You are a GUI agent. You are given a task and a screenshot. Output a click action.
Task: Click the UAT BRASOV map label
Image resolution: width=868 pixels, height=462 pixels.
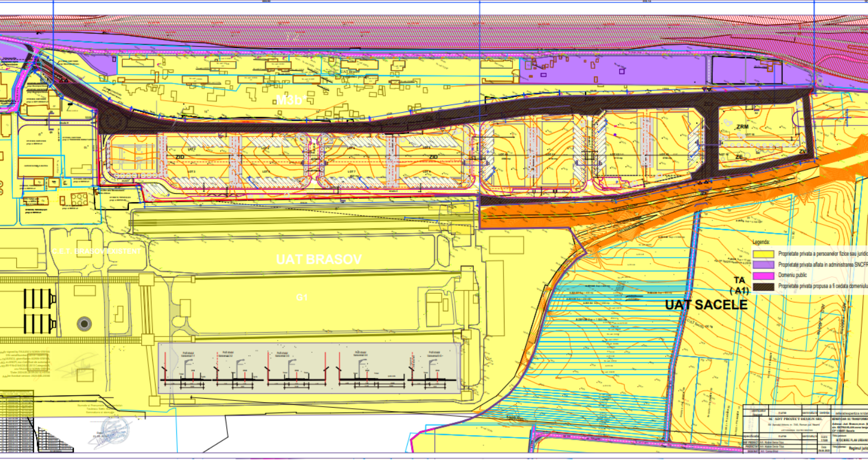319,259
